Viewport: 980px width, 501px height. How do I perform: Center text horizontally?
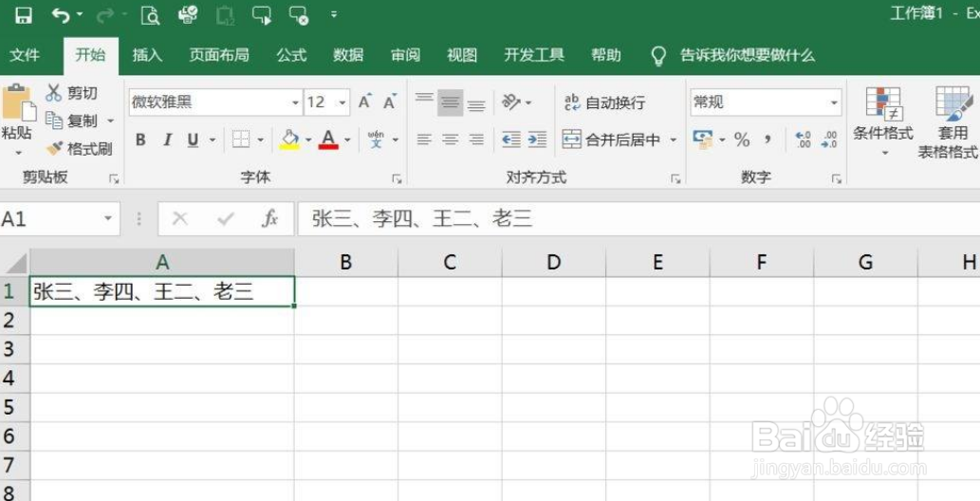(x=450, y=139)
